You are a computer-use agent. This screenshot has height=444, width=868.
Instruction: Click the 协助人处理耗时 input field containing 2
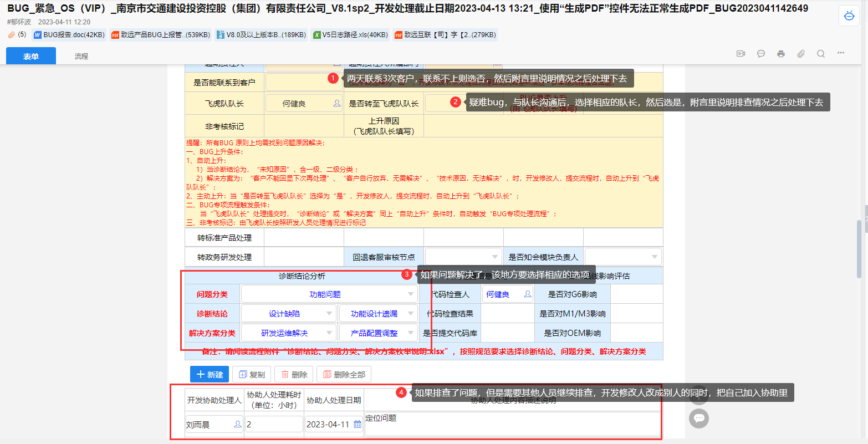pos(274,424)
